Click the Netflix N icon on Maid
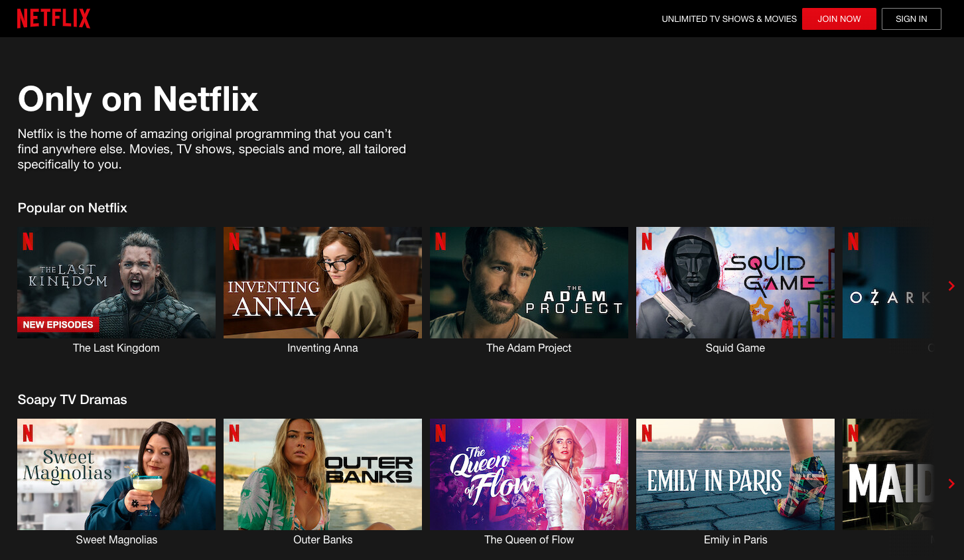 [x=853, y=433]
